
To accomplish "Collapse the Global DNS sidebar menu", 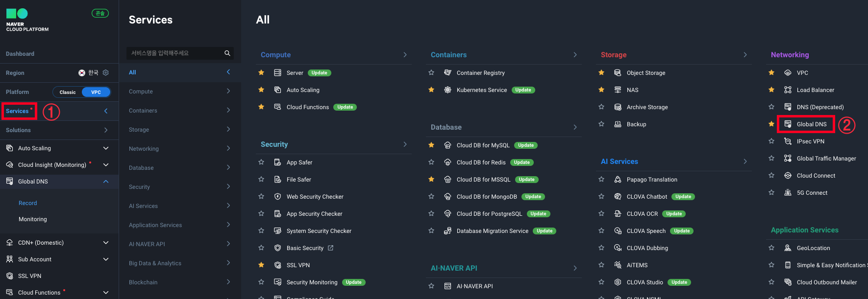I will click(106, 181).
